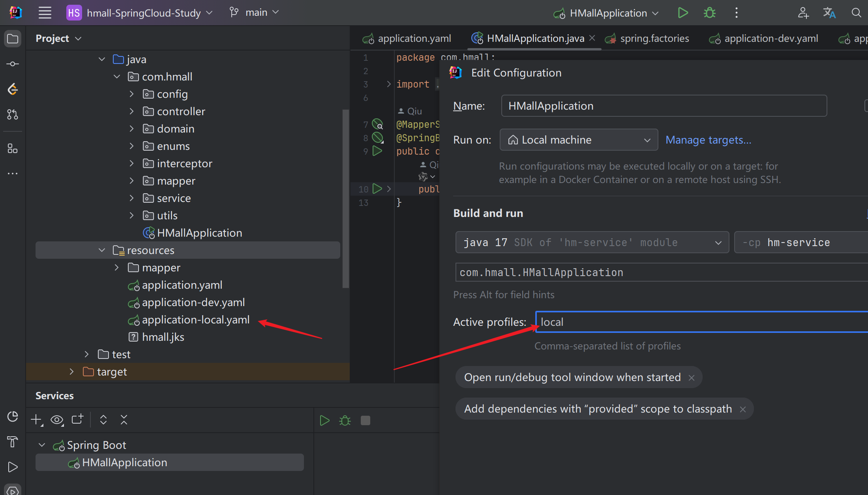Open the main hamburger menu

click(x=45, y=13)
